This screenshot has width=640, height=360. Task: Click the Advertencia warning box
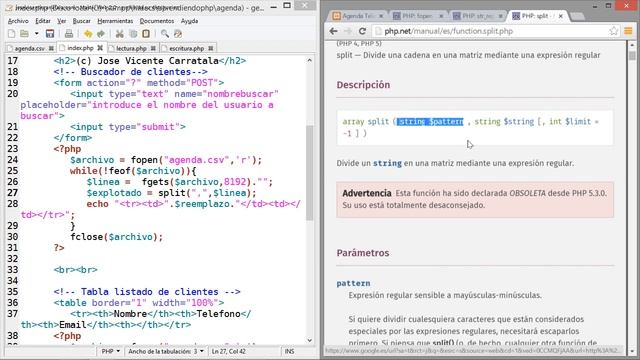pyautogui.click(x=475, y=199)
